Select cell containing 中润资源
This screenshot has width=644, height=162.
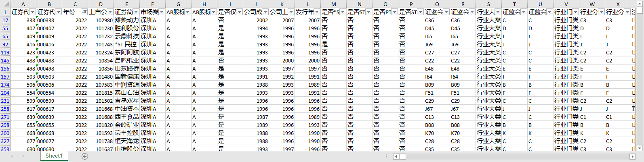(x=127, y=85)
